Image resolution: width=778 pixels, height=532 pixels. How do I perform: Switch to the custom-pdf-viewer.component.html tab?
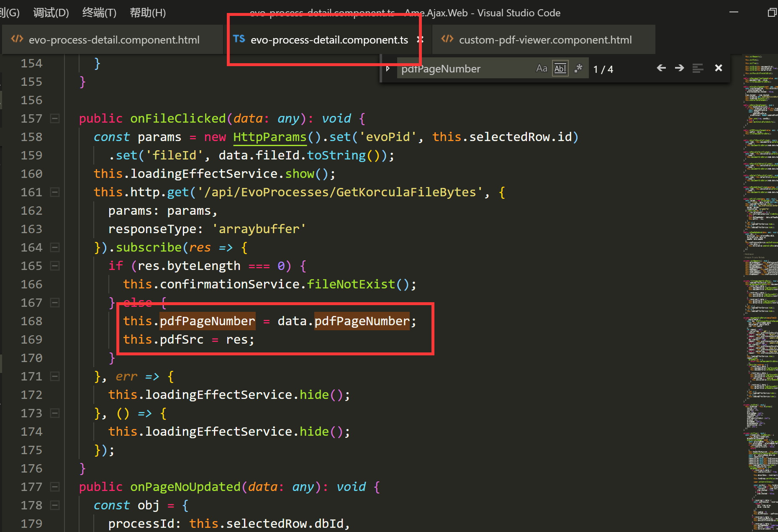pyautogui.click(x=544, y=39)
